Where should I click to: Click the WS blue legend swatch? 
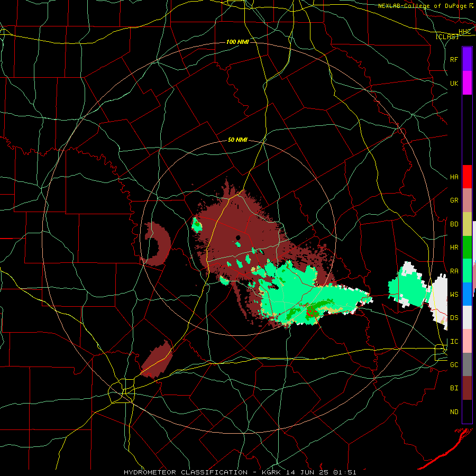pos(467,294)
